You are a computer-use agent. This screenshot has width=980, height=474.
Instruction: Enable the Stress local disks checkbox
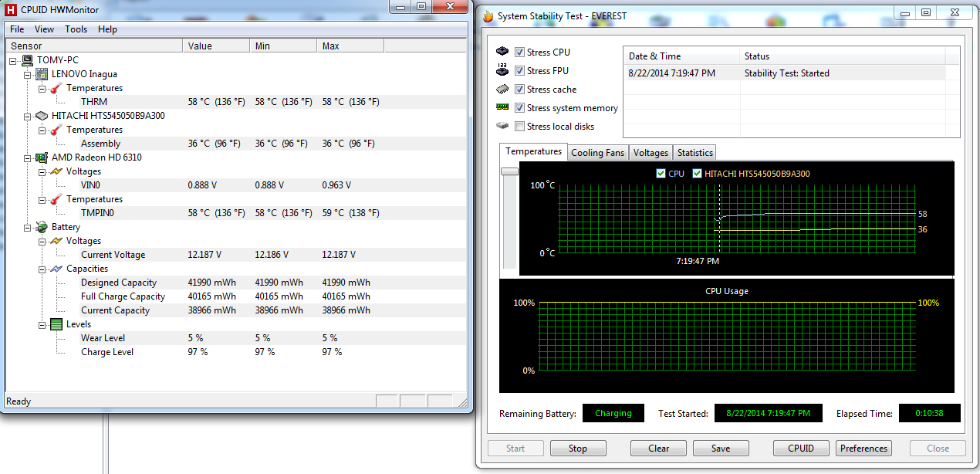click(x=520, y=126)
